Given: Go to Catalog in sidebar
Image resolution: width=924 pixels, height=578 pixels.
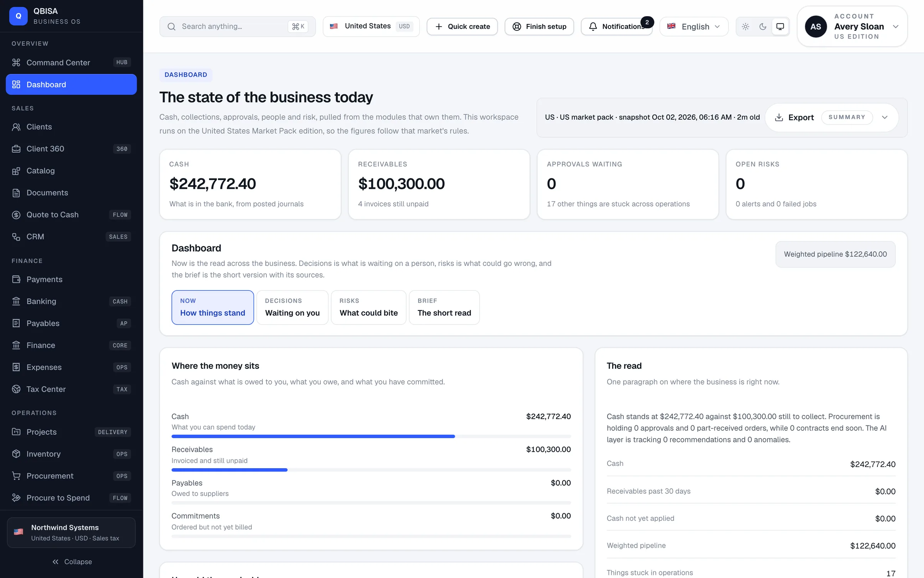Looking at the screenshot, I should coord(71,171).
